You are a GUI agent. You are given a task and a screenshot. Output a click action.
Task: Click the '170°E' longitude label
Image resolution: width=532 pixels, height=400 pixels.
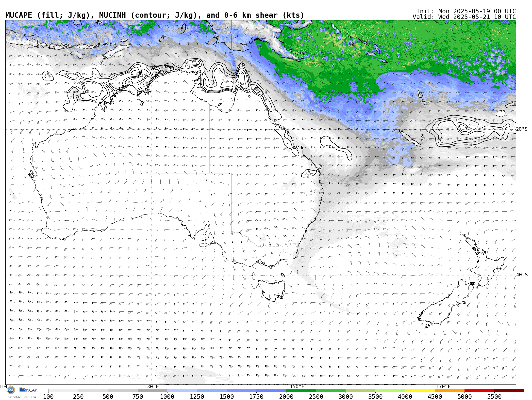click(x=443, y=386)
